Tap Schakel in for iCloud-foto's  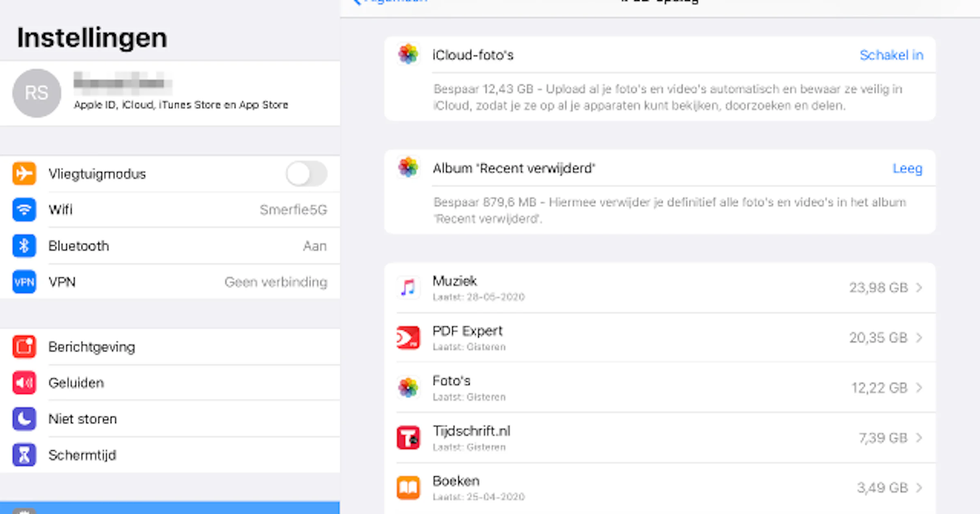coord(891,55)
